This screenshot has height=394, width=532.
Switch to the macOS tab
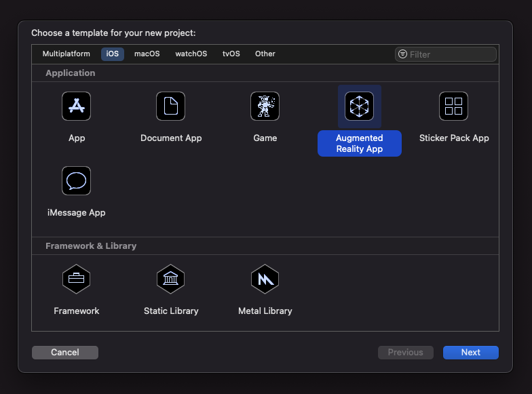click(147, 54)
